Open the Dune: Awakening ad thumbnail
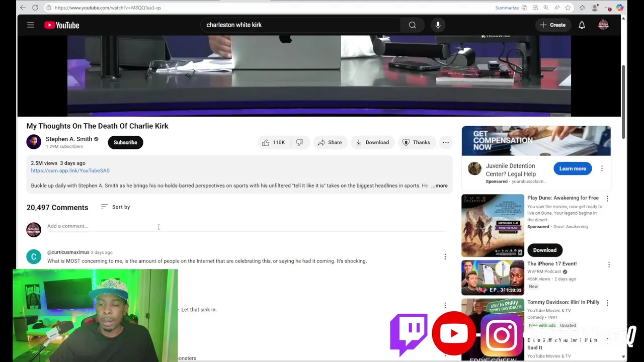The image size is (644, 362). coord(493,226)
